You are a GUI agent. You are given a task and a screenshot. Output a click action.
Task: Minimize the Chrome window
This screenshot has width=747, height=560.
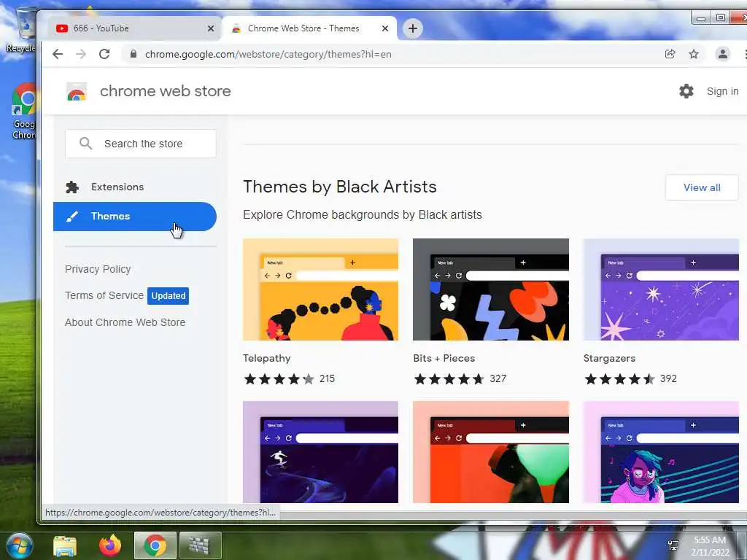click(x=701, y=18)
